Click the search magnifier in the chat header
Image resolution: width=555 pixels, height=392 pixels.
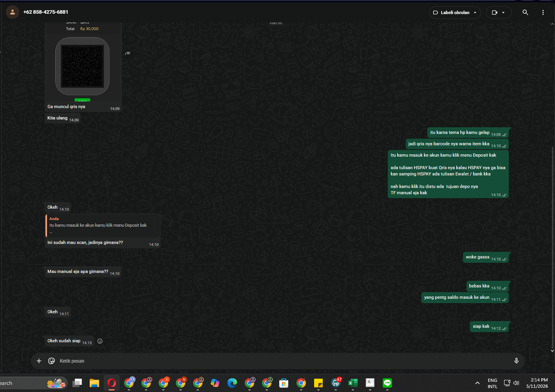click(x=525, y=13)
